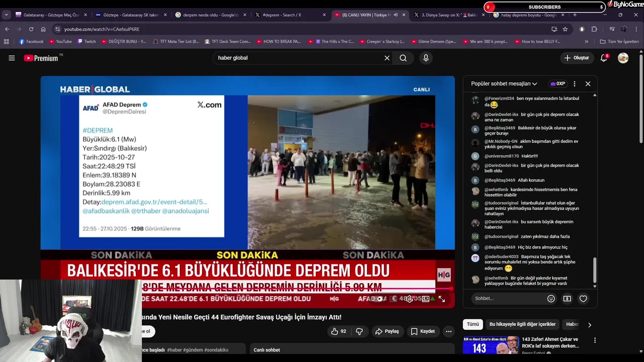Open 'HOW TO BREAK PA...' bookmark

tap(278, 42)
